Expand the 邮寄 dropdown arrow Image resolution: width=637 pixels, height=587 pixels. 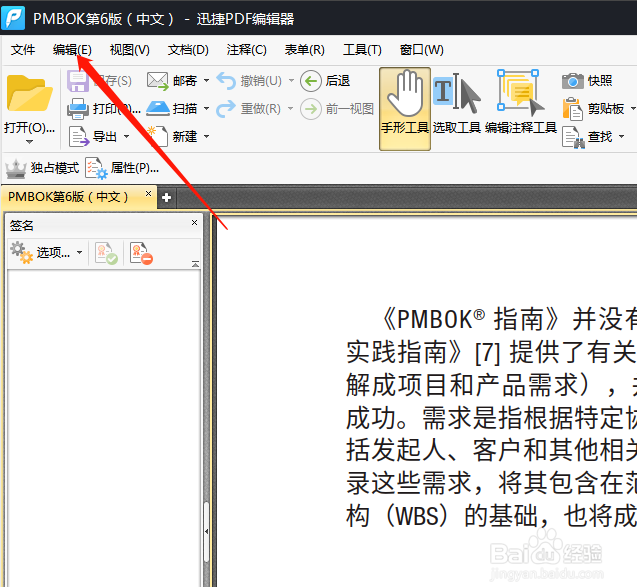pyautogui.click(x=206, y=80)
